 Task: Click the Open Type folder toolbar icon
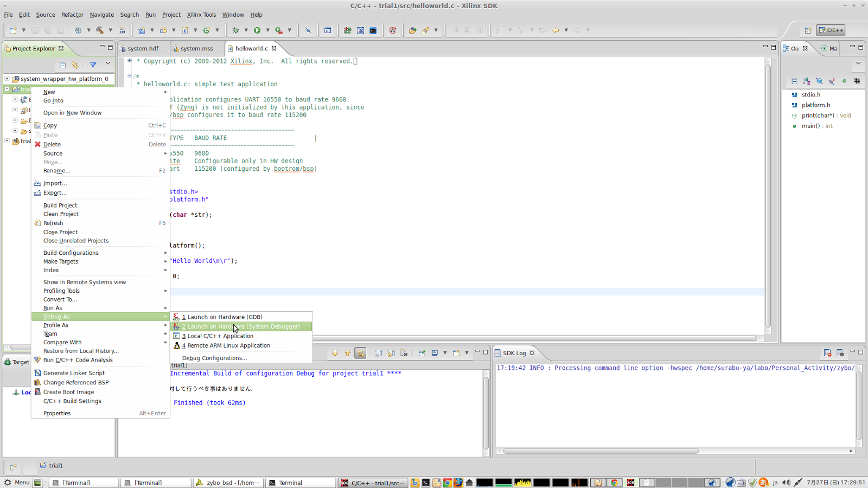coord(412,30)
